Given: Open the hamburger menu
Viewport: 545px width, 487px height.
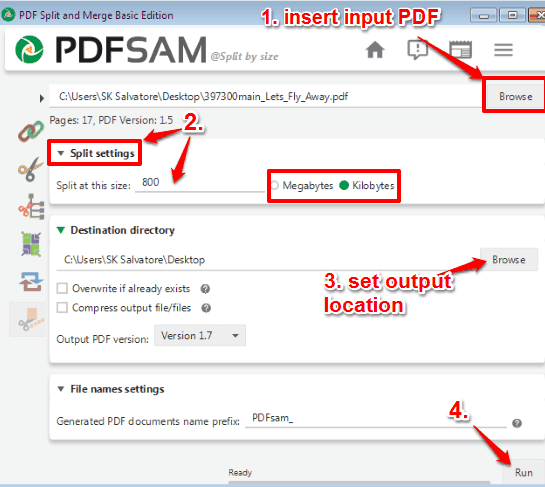Looking at the screenshot, I should point(503,50).
